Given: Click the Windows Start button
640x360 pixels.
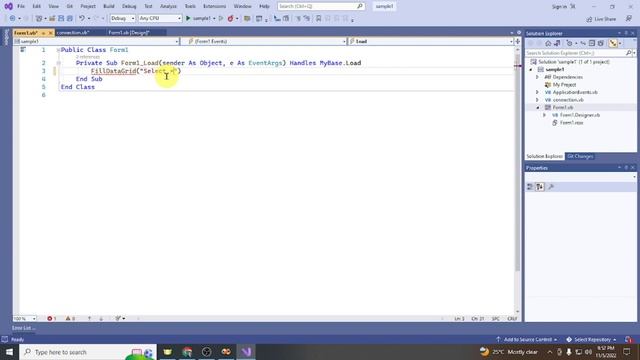Looking at the screenshot, I should coord(9,352).
